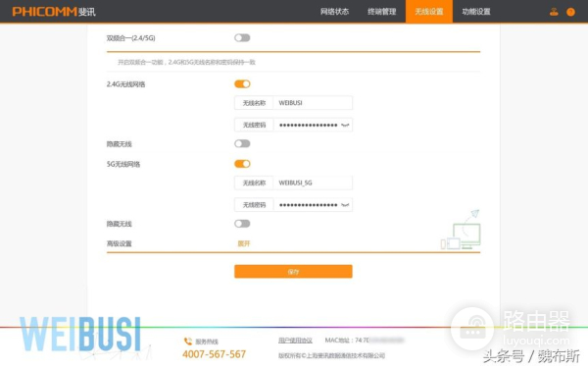Open the 功能设置 function settings tab

[x=476, y=12]
